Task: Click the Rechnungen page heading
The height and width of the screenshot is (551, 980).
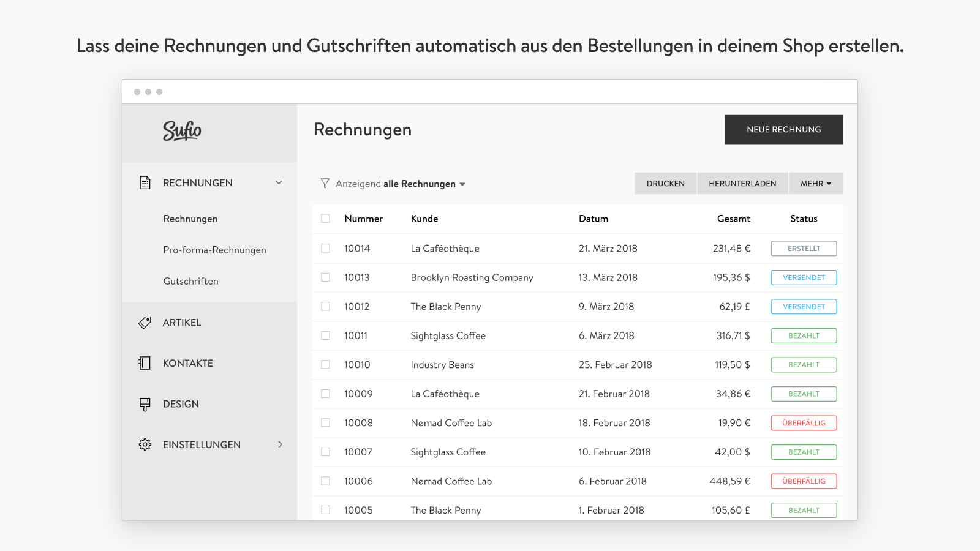Action: pos(363,130)
